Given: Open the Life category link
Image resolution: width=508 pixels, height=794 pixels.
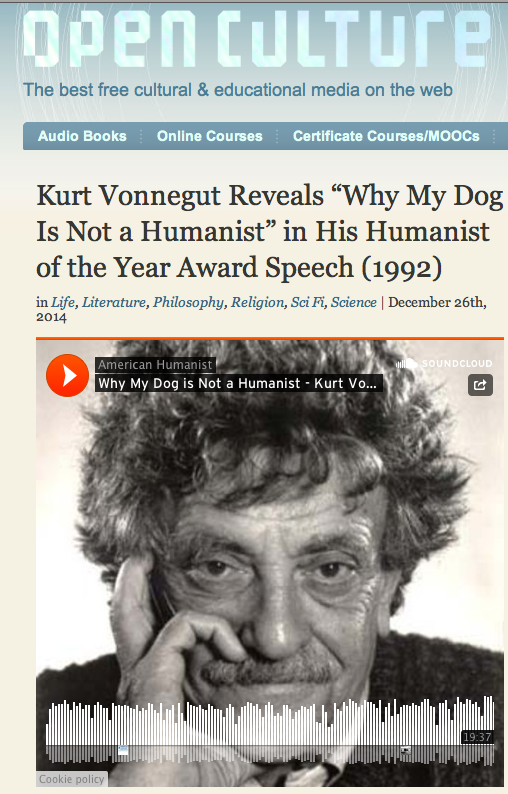Looking at the screenshot, I should click(63, 302).
